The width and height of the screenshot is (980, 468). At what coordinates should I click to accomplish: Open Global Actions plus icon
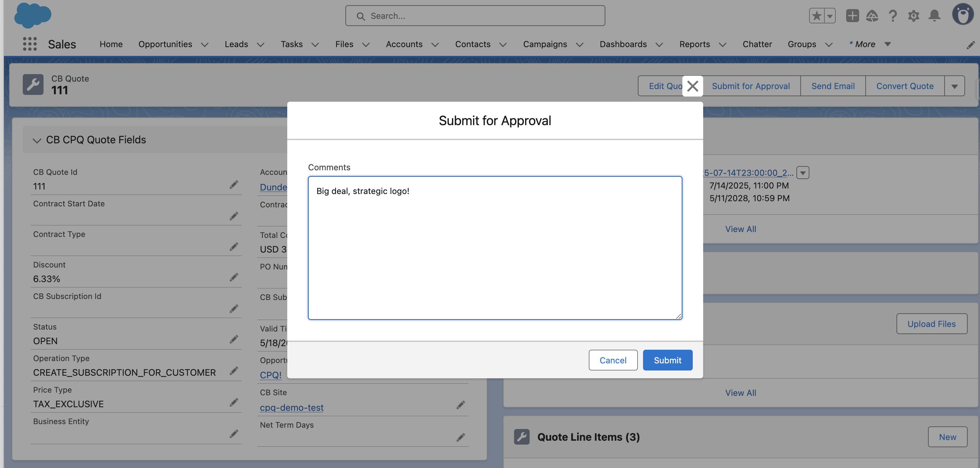[852, 16]
